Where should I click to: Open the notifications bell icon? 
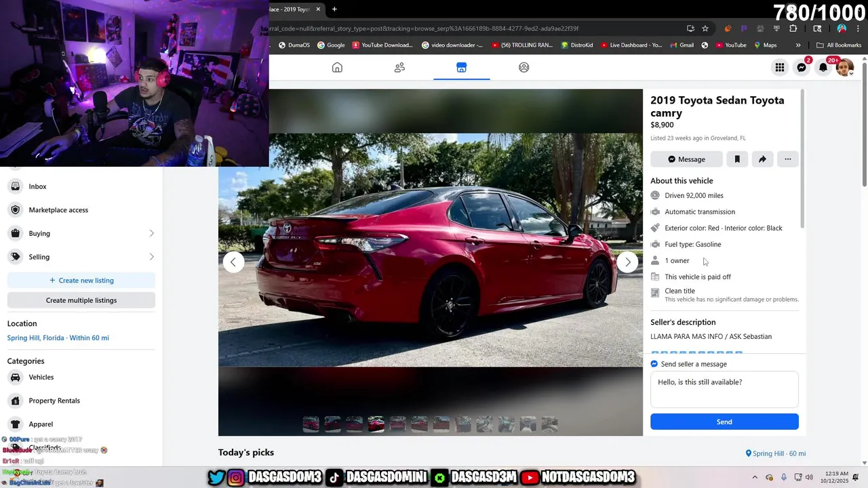click(823, 67)
